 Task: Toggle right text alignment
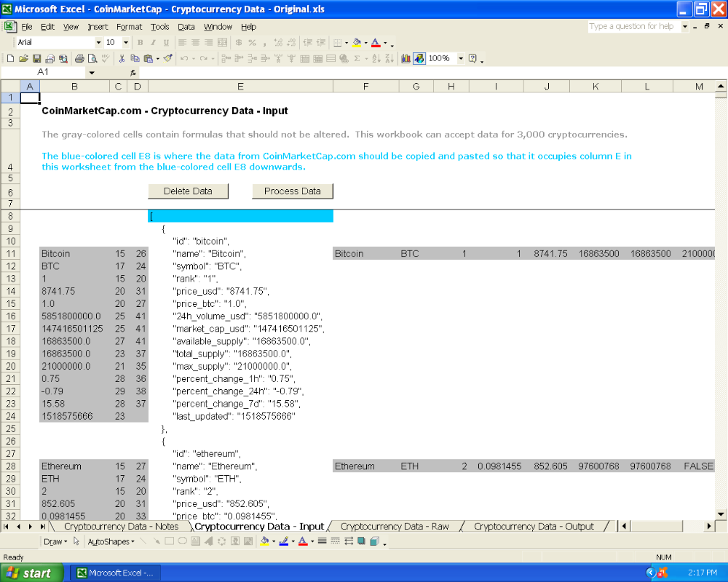pyautogui.click(x=208, y=43)
